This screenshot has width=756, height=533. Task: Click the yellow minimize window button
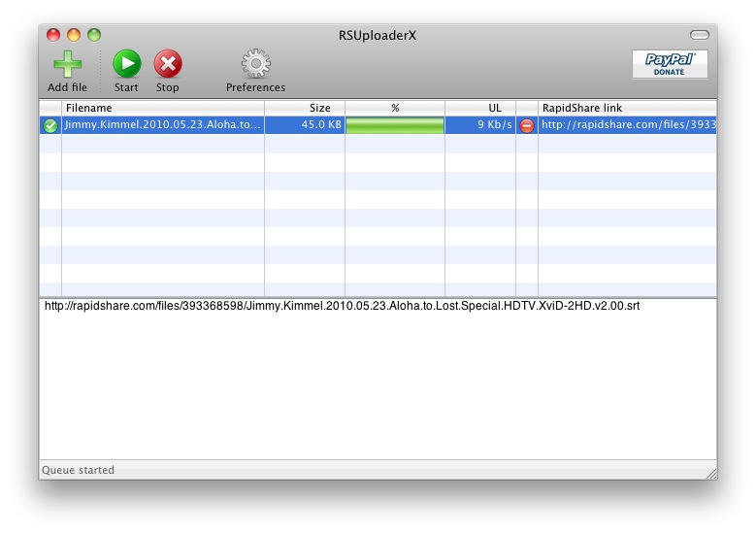coord(74,35)
